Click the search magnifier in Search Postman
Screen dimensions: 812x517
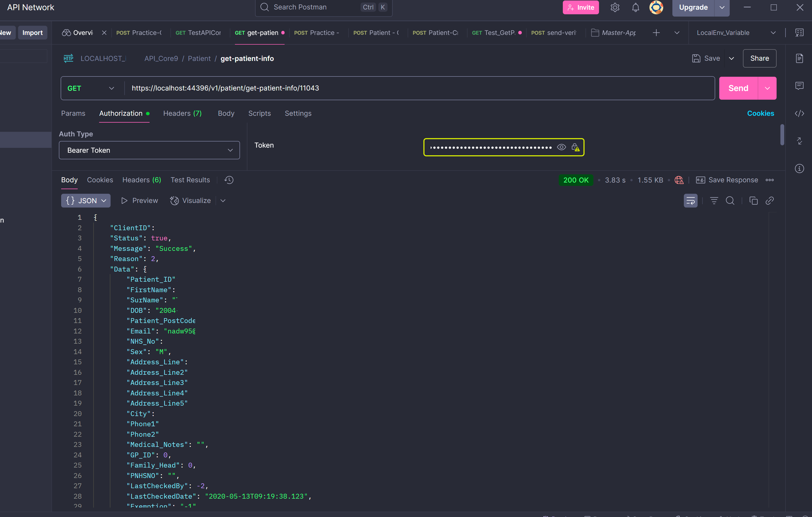[x=264, y=7]
